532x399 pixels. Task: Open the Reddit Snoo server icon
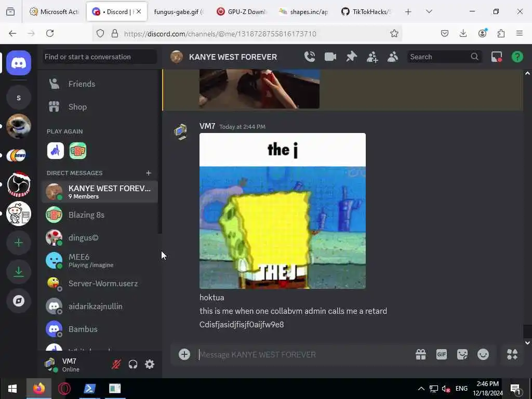(19, 214)
